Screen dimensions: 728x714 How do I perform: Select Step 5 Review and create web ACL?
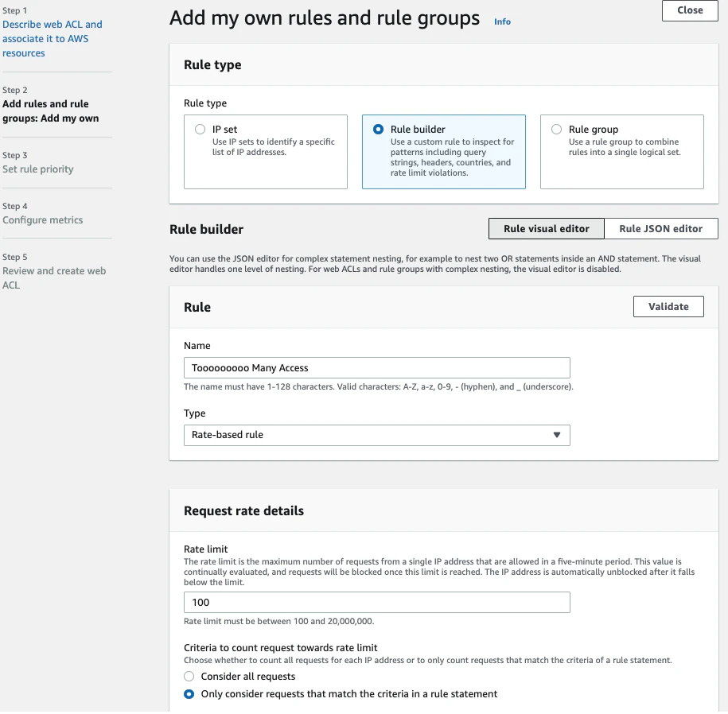pyautogui.click(x=54, y=278)
